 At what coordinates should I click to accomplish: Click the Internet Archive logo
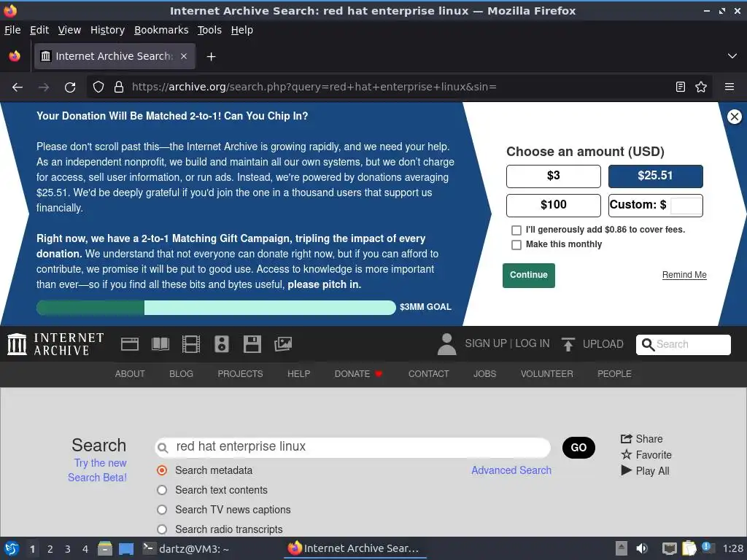[x=55, y=344]
